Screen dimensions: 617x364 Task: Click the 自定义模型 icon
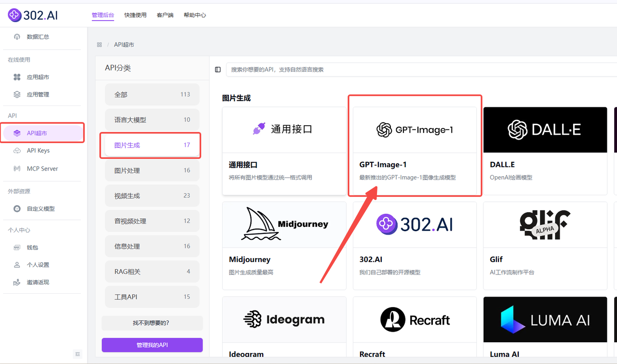(17, 208)
